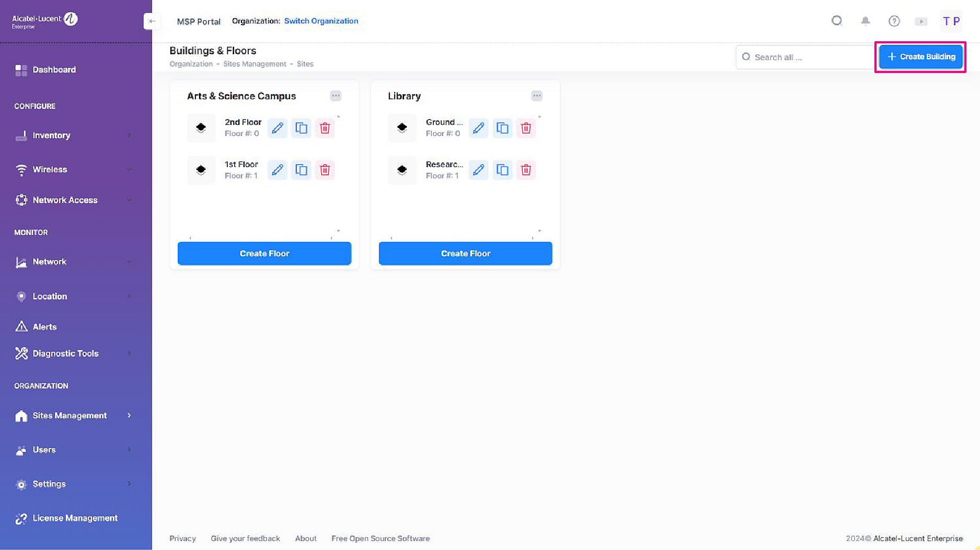Create a floor in Library building
This screenshot has height=550, width=980.
pyautogui.click(x=465, y=253)
